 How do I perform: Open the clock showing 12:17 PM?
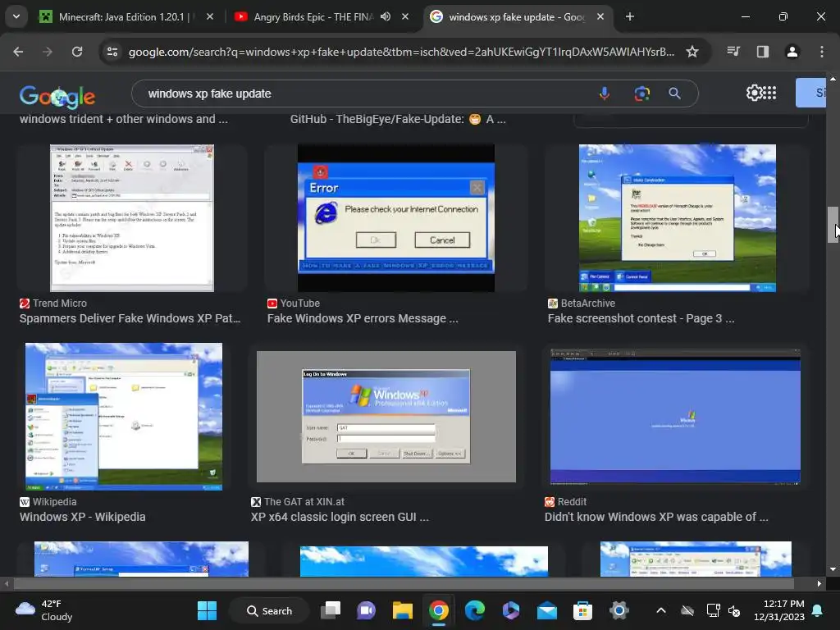coord(778,610)
